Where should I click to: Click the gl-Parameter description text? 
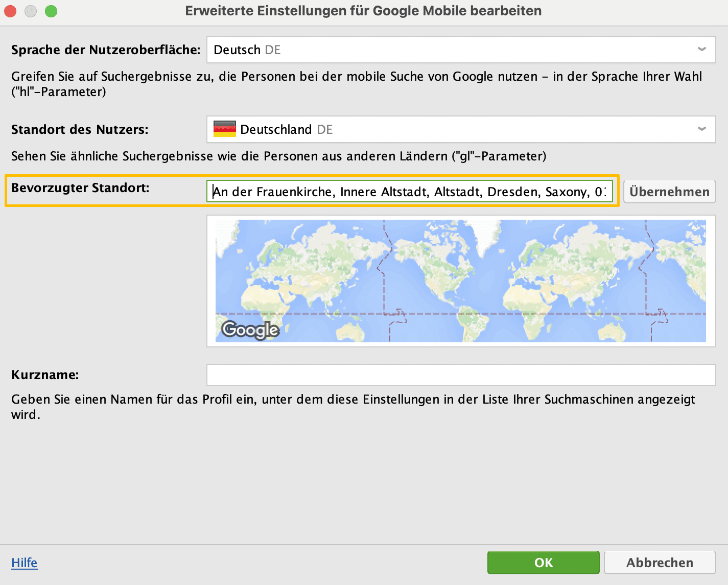coord(279,156)
